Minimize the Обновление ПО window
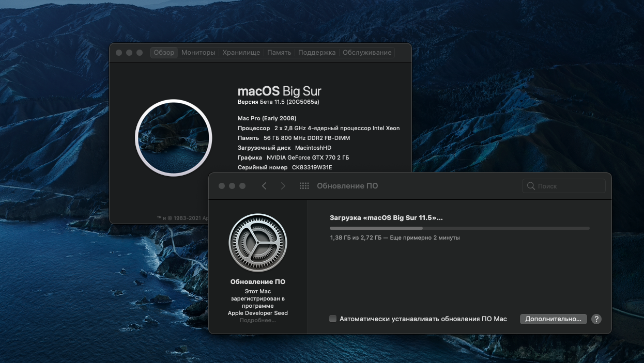This screenshot has height=363, width=644. pyautogui.click(x=232, y=186)
